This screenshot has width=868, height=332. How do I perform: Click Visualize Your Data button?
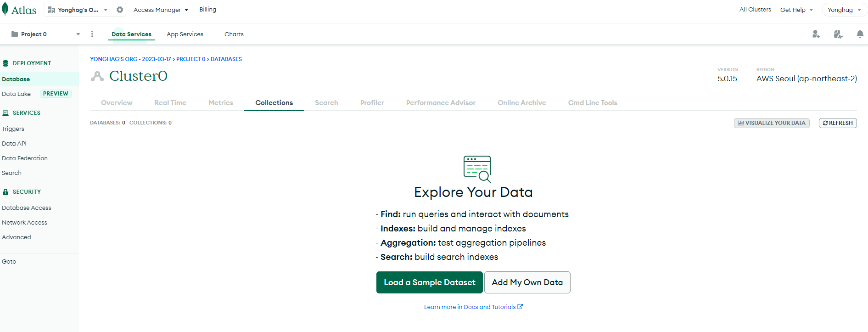point(772,123)
